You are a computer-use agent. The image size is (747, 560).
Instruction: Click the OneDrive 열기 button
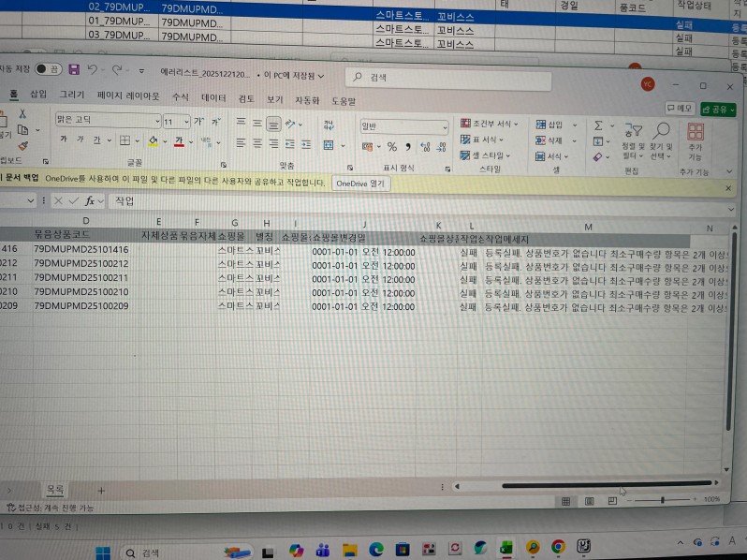point(360,184)
